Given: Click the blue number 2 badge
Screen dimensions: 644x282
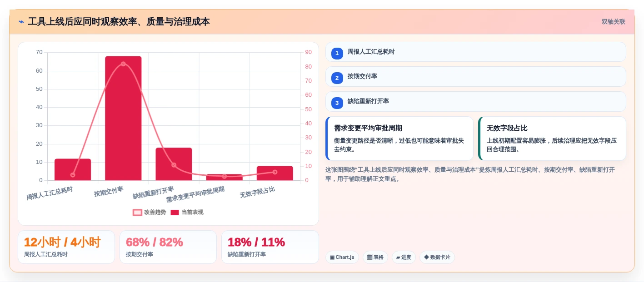Looking at the screenshot, I should tap(337, 78).
